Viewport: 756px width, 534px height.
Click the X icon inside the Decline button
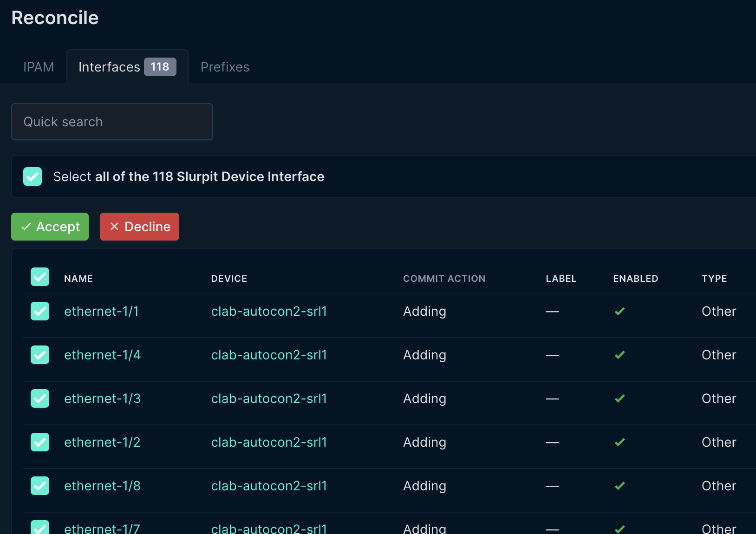(x=115, y=227)
